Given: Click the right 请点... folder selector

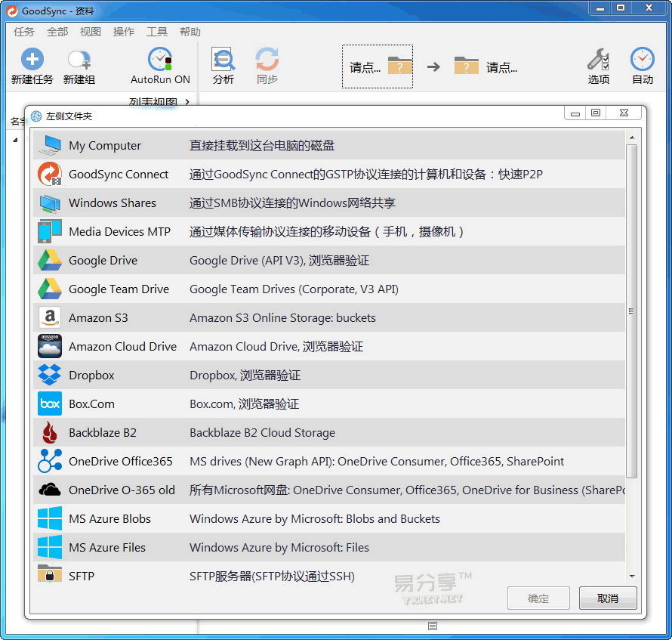Looking at the screenshot, I should coord(486,66).
